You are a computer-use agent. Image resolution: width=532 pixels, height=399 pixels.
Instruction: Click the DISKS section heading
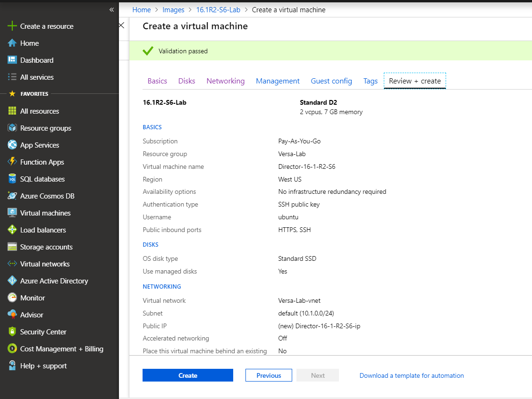(x=150, y=244)
